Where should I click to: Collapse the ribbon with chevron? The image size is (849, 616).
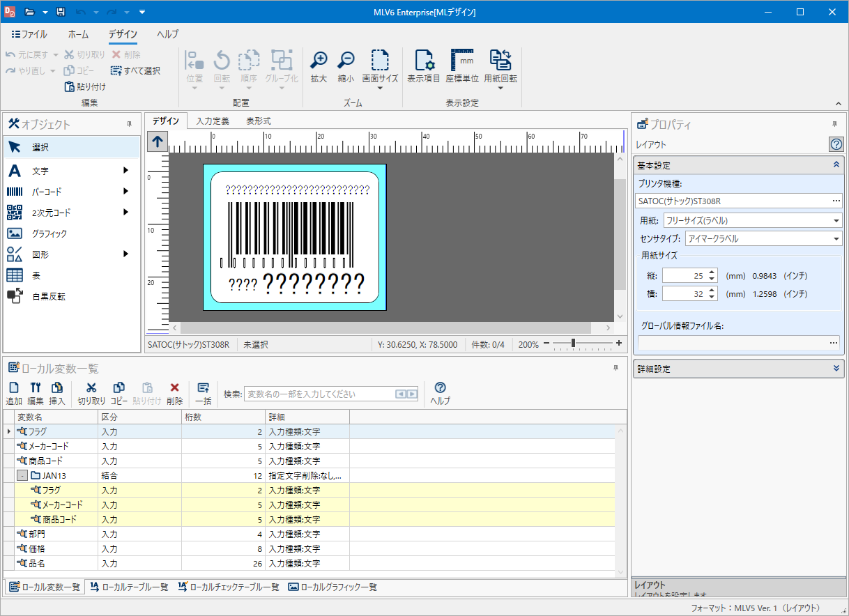click(x=838, y=103)
